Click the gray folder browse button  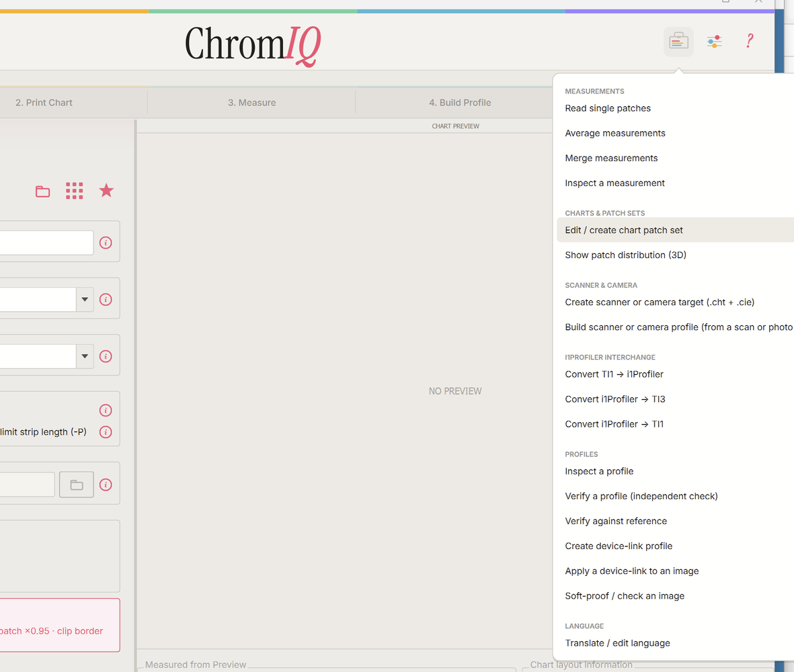coord(77,485)
